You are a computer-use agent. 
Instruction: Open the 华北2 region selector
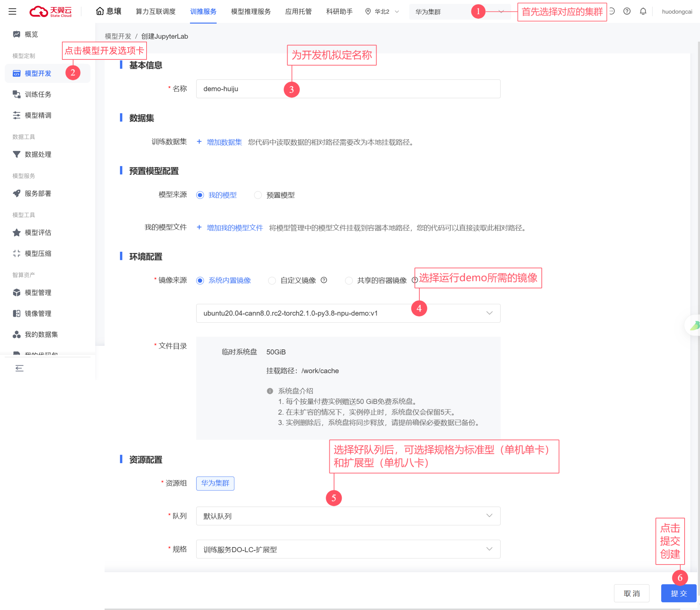(x=382, y=12)
